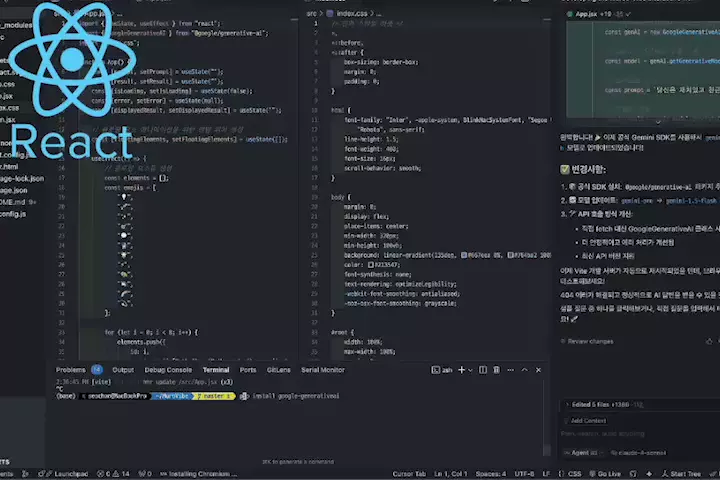Expand the collapsed code diff in chat
Viewport: 720px width, 480px height.
pos(658,122)
